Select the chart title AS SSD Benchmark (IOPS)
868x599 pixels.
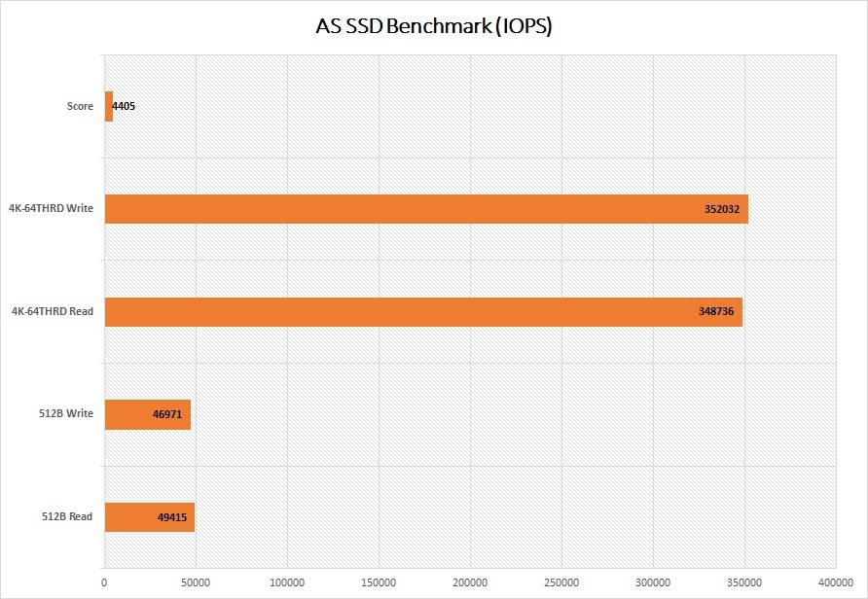pos(433,26)
